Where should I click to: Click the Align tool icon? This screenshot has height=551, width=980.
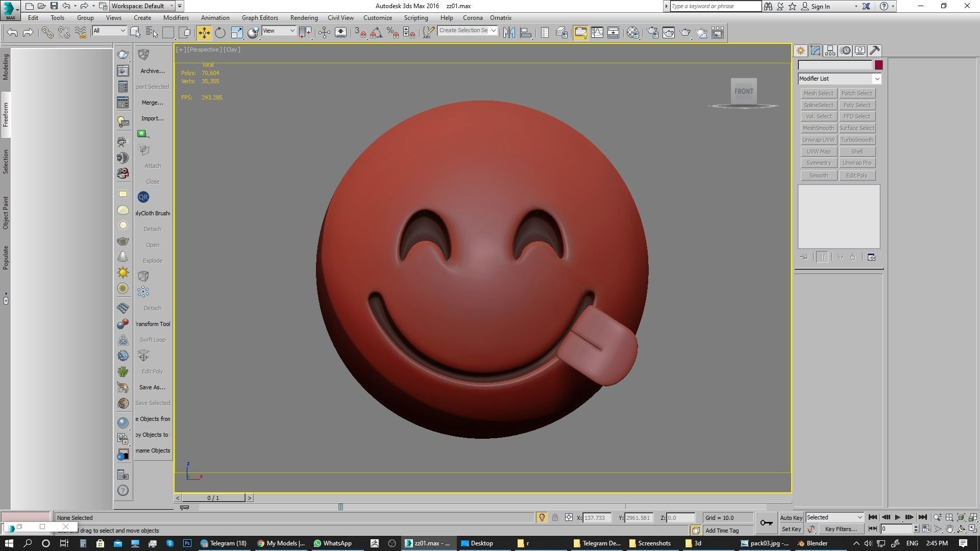point(526,33)
